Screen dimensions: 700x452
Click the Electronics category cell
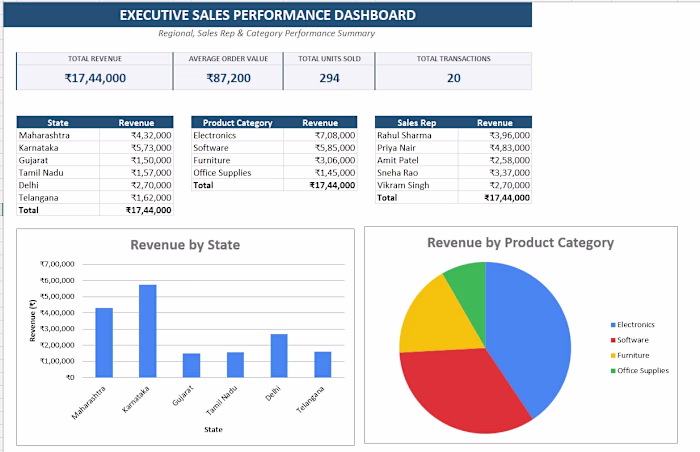[237, 135]
